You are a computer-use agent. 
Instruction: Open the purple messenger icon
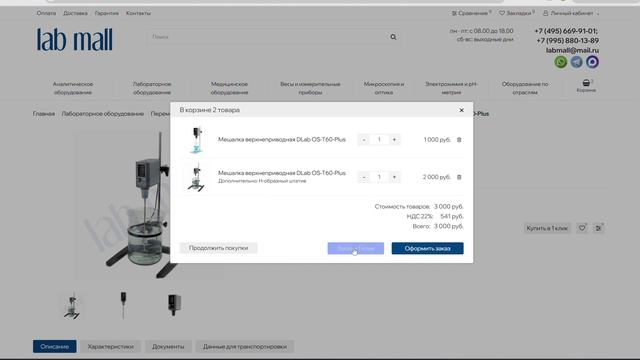(592, 62)
